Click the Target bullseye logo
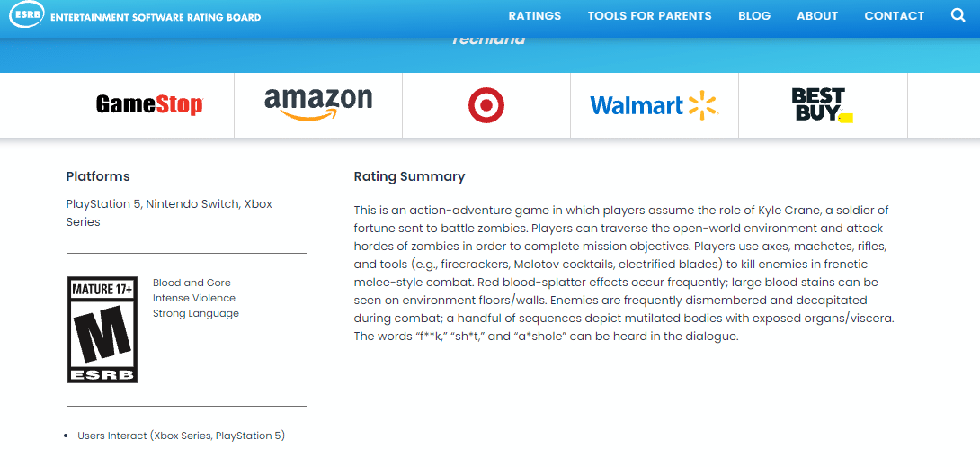 tap(486, 105)
